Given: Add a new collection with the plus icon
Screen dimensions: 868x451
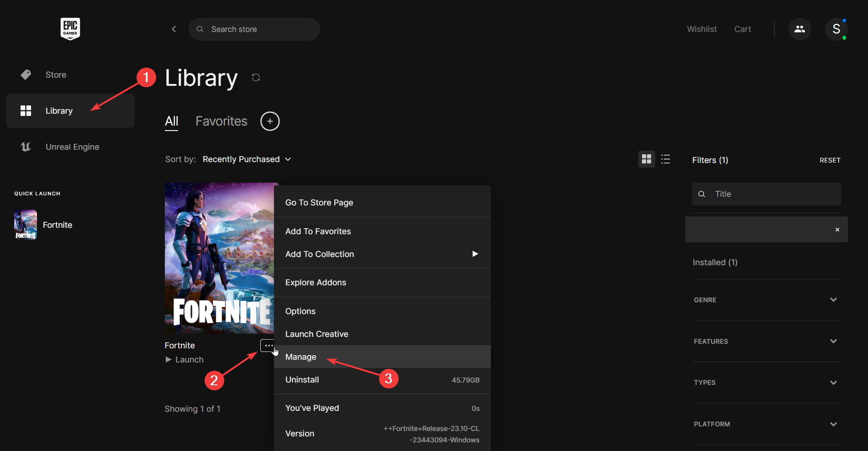Looking at the screenshot, I should [270, 121].
